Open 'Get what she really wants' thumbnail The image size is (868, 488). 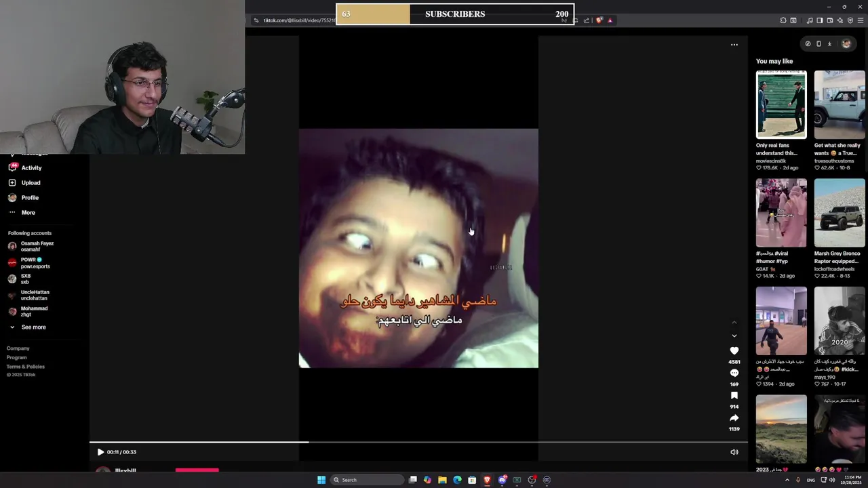pos(840,104)
